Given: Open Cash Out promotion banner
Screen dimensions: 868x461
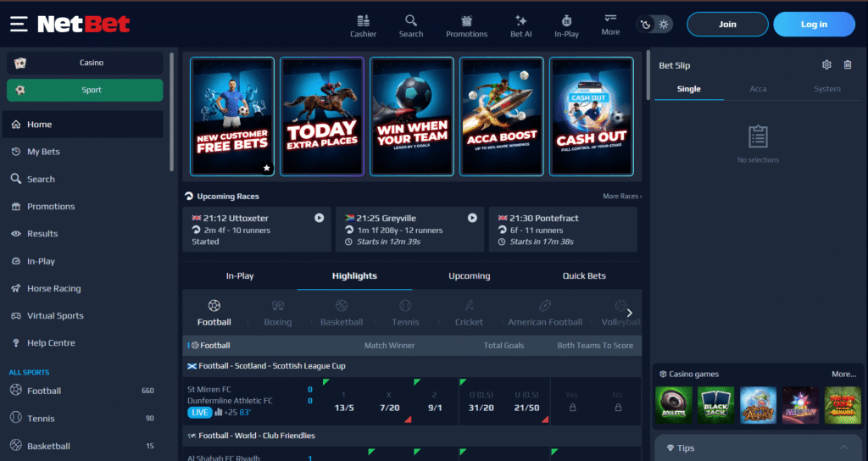Looking at the screenshot, I should [x=591, y=116].
